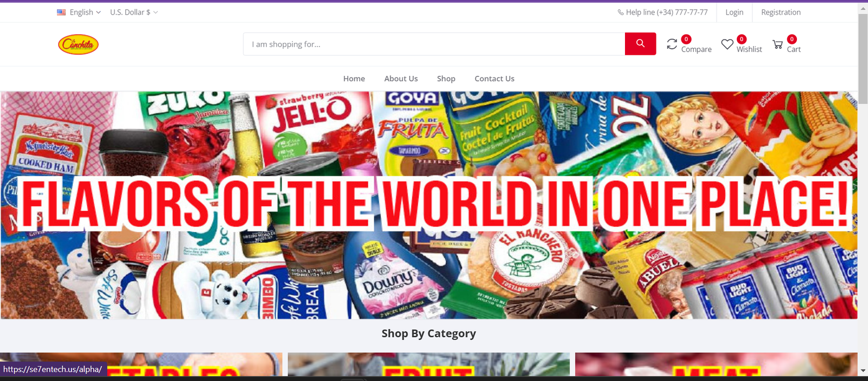Open the About Us menu item
This screenshot has height=381, width=868.
(x=401, y=79)
